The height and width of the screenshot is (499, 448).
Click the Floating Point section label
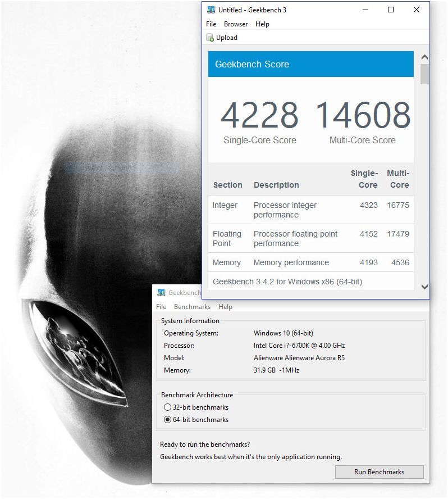click(227, 239)
